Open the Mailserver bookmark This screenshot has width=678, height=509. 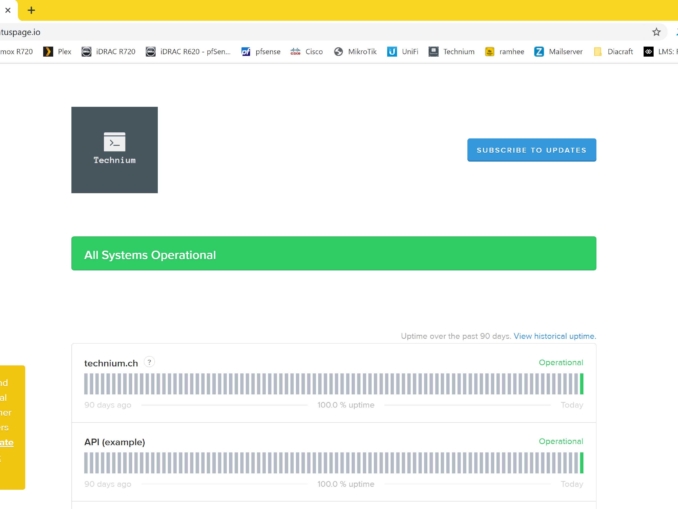[558, 51]
